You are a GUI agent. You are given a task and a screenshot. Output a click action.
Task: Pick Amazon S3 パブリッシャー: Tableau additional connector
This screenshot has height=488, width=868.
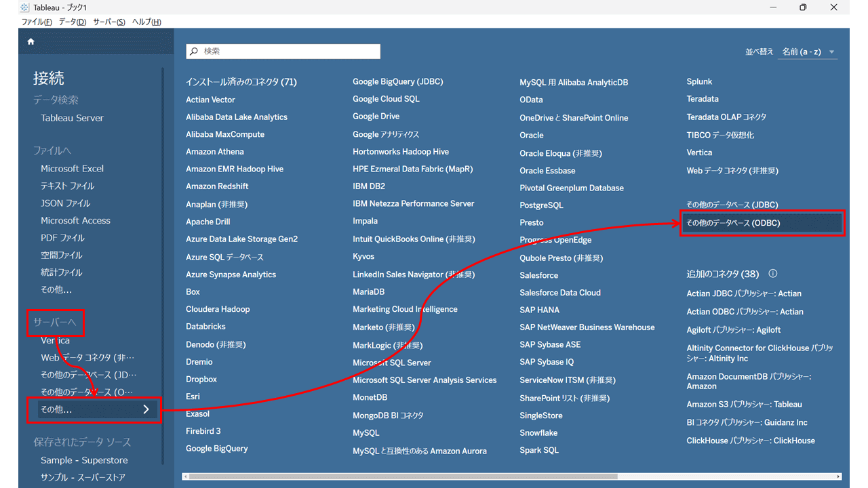point(745,405)
